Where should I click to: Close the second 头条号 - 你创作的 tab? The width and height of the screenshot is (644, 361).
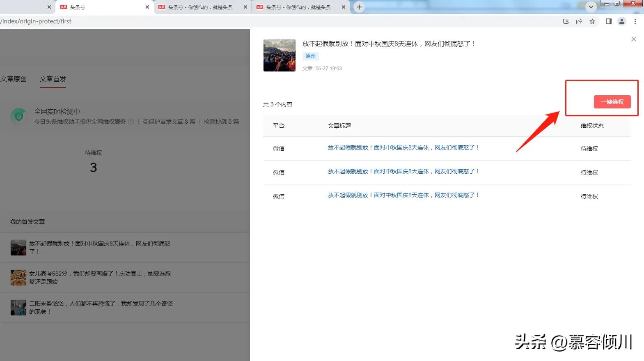click(245, 7)
